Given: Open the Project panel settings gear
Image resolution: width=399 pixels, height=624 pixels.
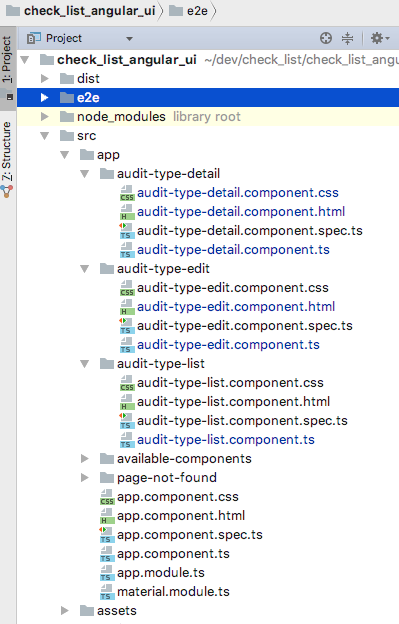Looking at the screenshot, I should [x=380, y=38].
